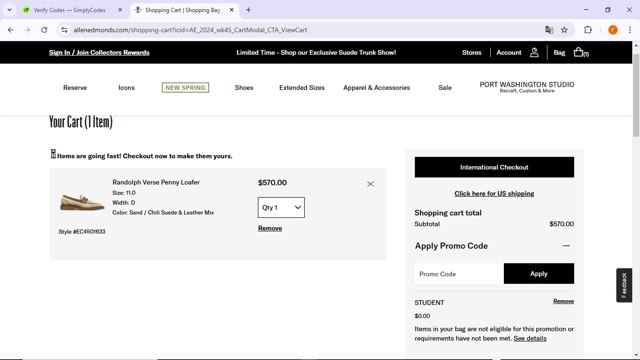Open the tab search dropdown arrow
Image resolution: width=640 pixels, height=360 pixels.
click(9, 10)
